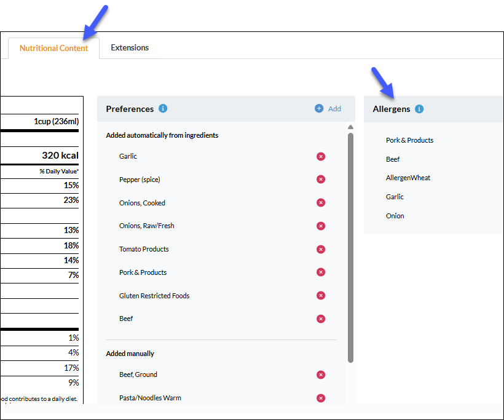Remove the Pasta/Noodles Warm preference

pyautogui.click(x=320, y=398)
